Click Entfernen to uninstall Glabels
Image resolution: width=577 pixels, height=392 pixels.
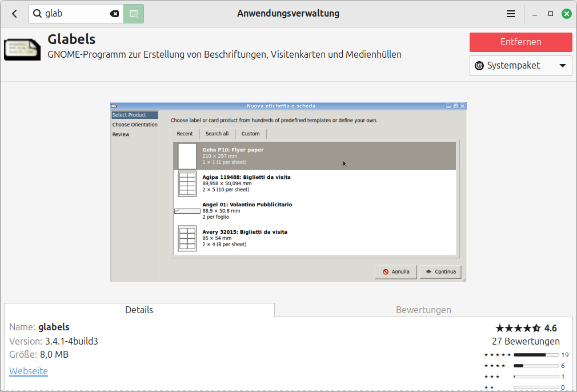tap(520, 42)
